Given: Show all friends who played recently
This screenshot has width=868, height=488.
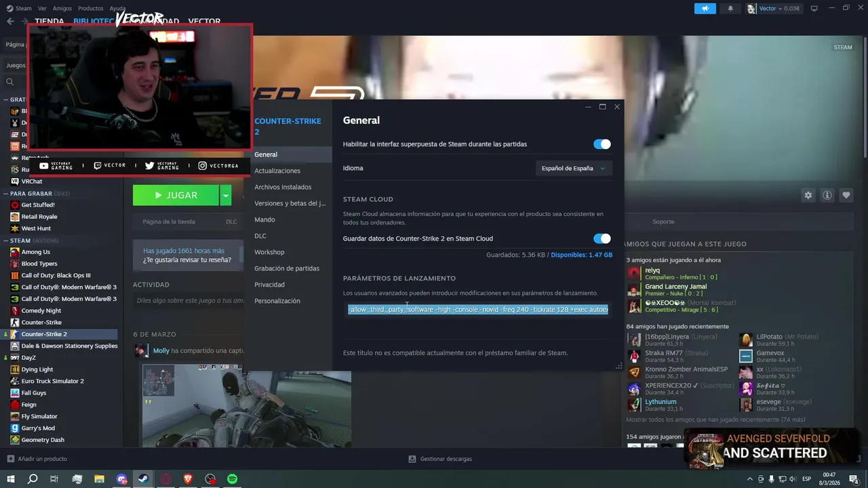Looking at the screenshot, I should click(716, 420).
